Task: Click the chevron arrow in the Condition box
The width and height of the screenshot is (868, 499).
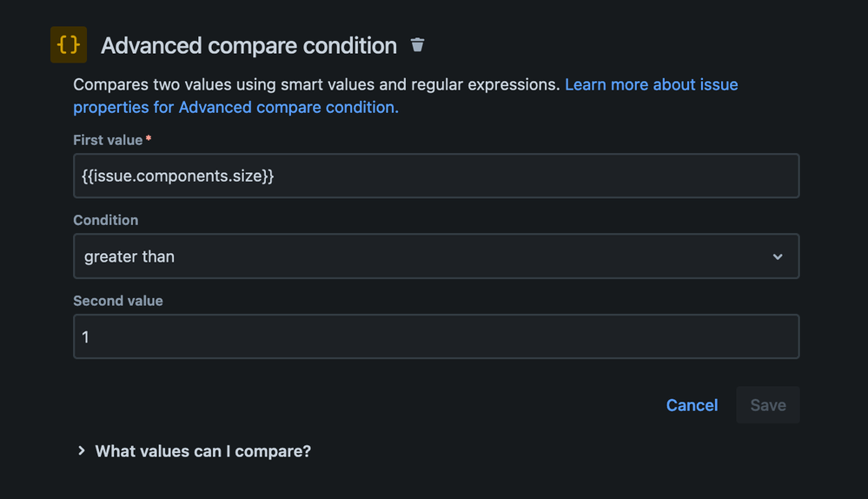Action: pos(778,256)
